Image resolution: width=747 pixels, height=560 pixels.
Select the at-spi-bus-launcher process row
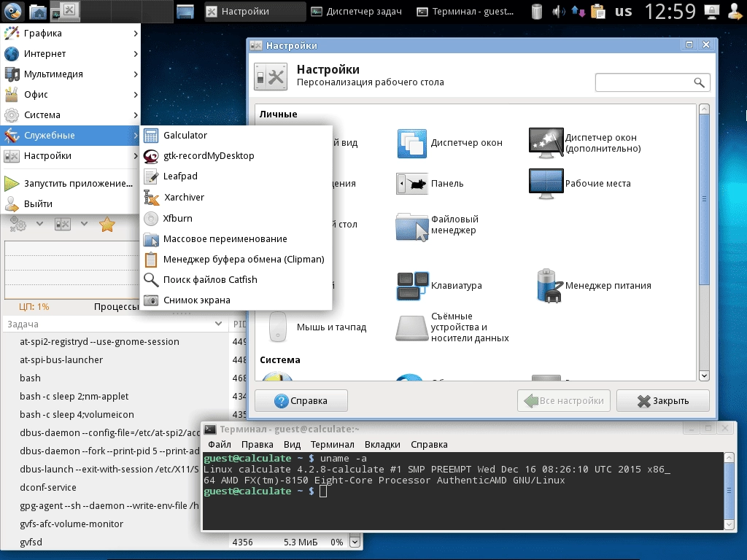pyautogui.click(x=115, y=360)
